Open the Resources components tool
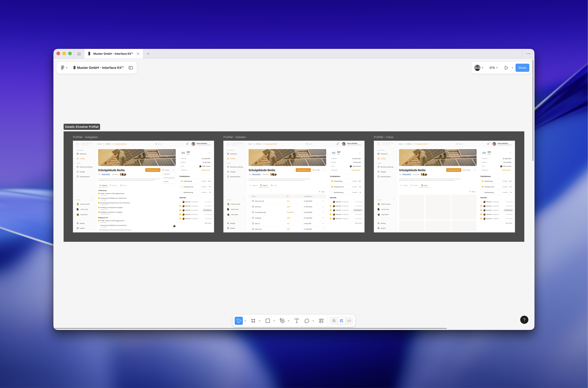This screenshot has width=588, height=388. pyautogui.click(x=321, y=321)
